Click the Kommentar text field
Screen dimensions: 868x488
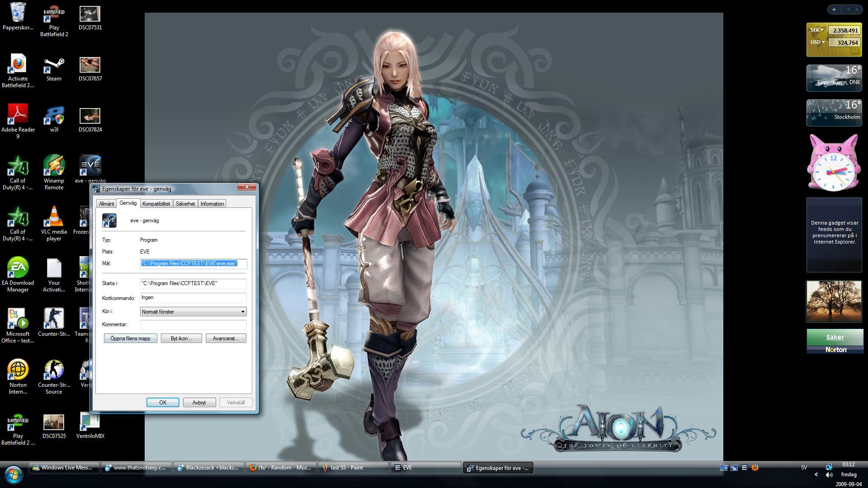(193, 325)
